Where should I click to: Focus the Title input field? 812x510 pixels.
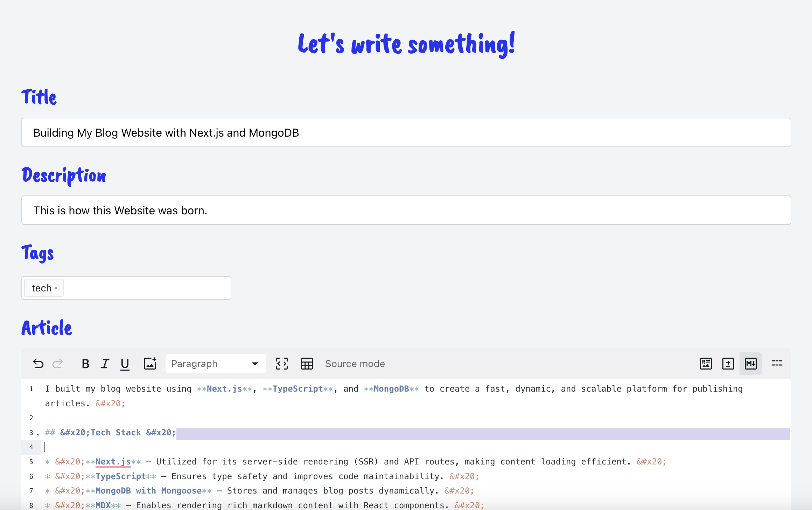pyautogui.click(x=406, y=133)
